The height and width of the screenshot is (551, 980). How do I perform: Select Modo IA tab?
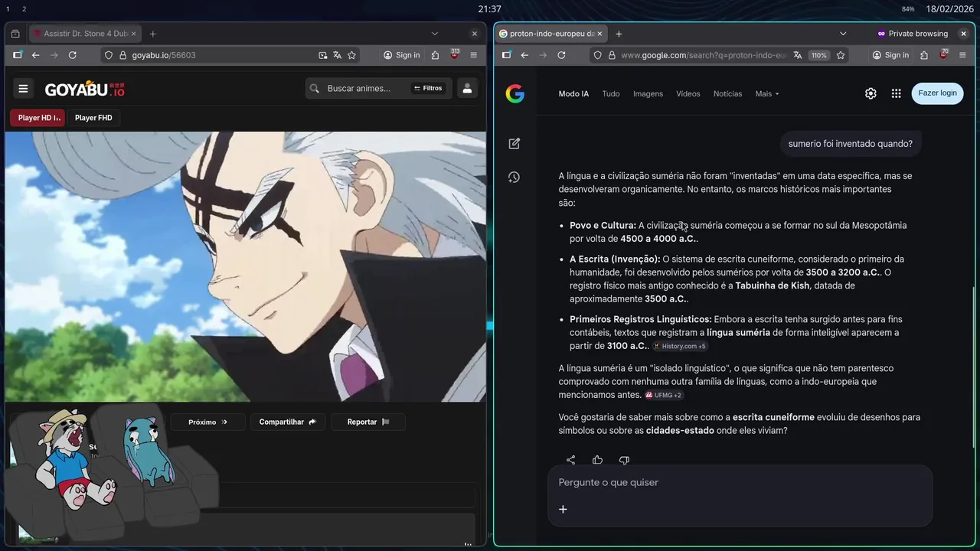[573, 93]
